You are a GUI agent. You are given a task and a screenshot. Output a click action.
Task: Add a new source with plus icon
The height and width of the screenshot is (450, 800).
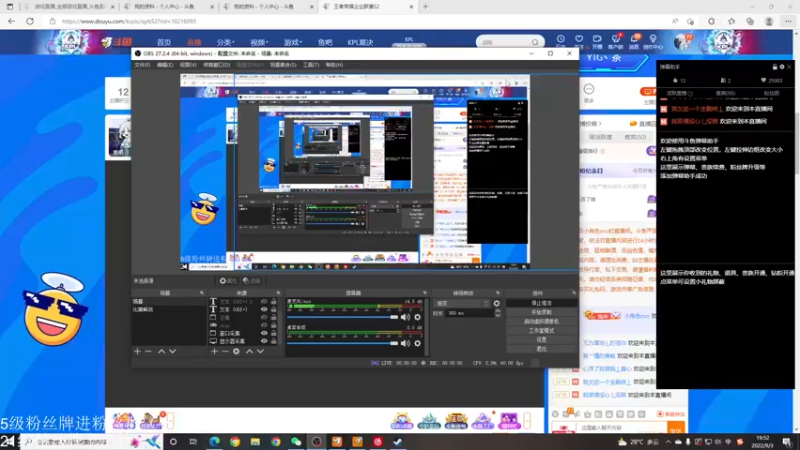click(x=214, y=352)
